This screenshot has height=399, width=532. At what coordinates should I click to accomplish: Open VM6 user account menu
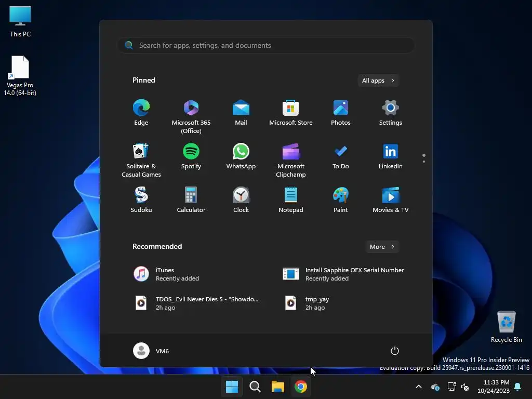tap(151, 351)
